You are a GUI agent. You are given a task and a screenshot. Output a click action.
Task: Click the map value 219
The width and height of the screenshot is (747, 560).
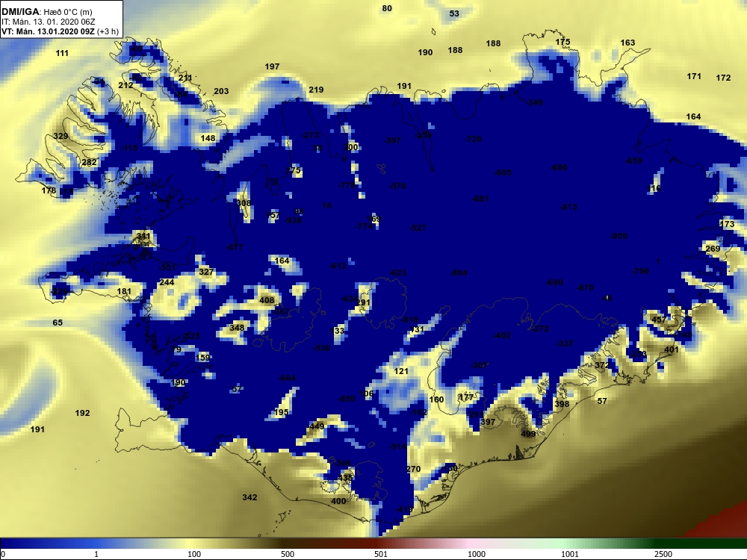(x=316, y=90)
